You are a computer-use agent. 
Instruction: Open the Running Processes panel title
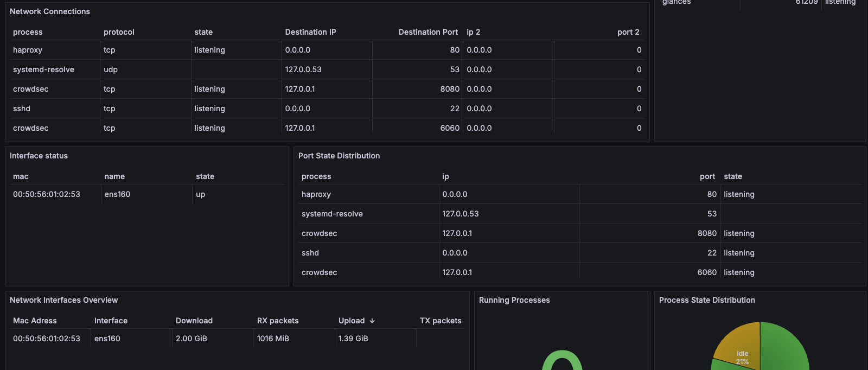coord(514,300)
